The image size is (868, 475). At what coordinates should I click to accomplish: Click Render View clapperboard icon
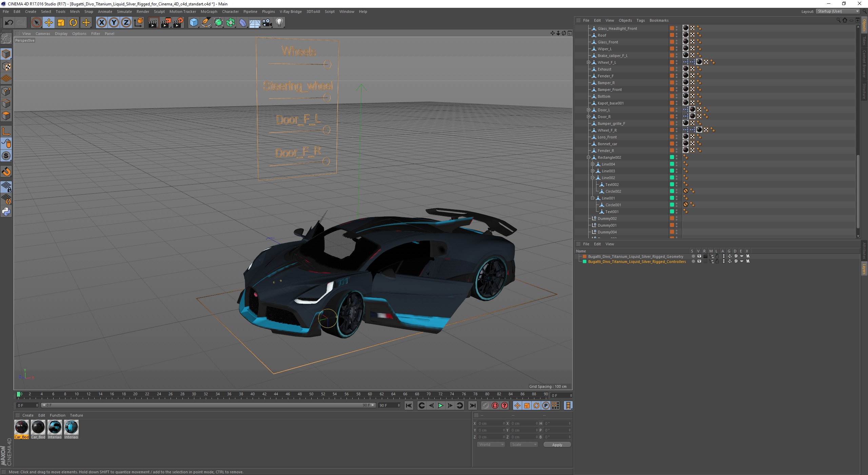153,23
